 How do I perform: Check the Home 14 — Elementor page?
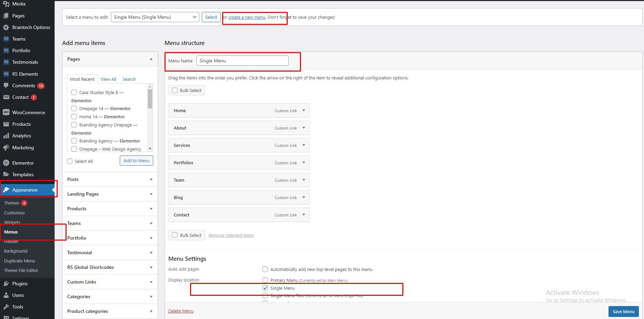[74, 117]
